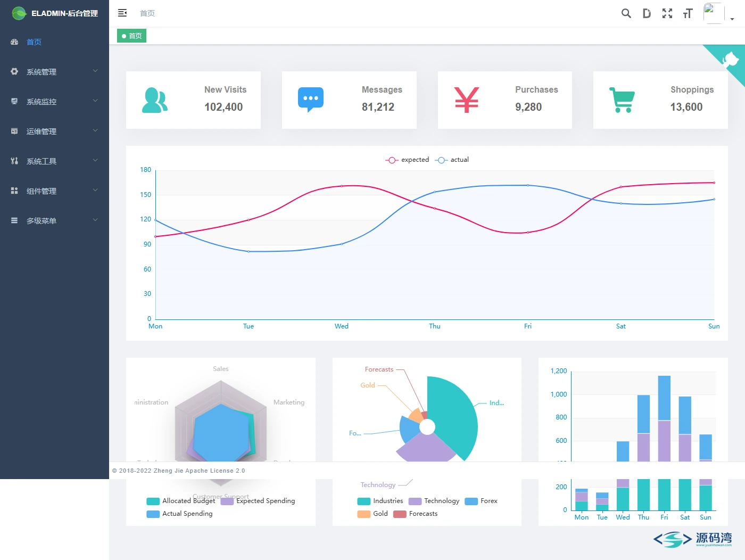
Task: Open the user avatar dropdown caret
Action: pos(732,19)
